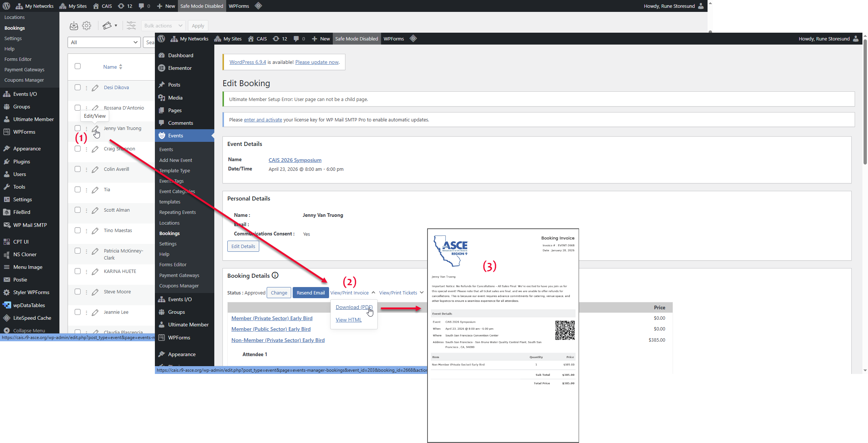This screenshot has width=868, height=443.
Task: Open the three-dot menu for Tia
Action: click(x=87, y=190)
